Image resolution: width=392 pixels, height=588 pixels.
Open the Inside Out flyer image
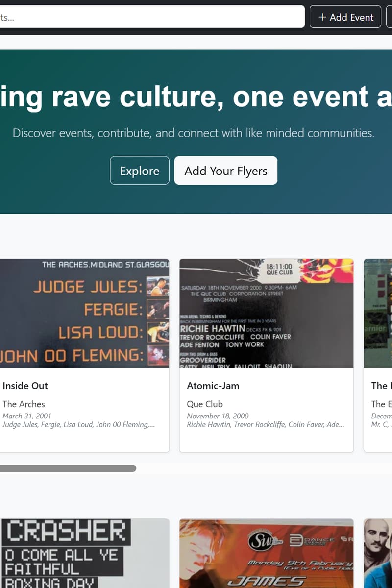84,313
